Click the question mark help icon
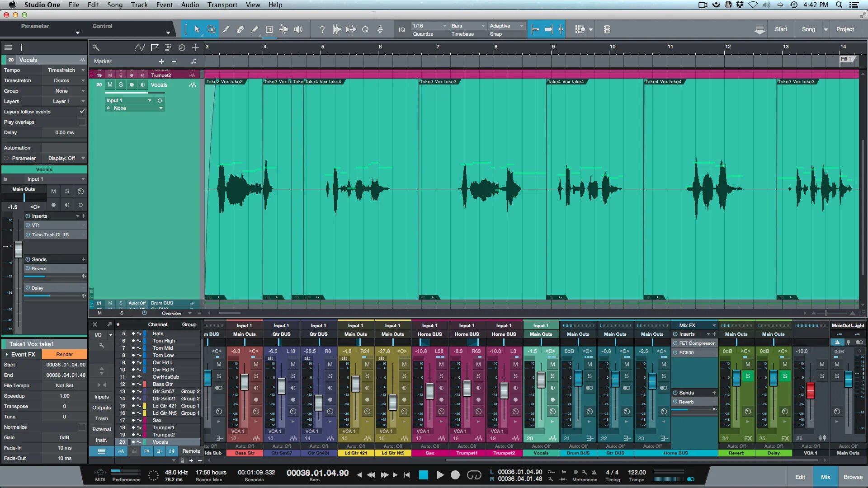 (x=322, y=30)
